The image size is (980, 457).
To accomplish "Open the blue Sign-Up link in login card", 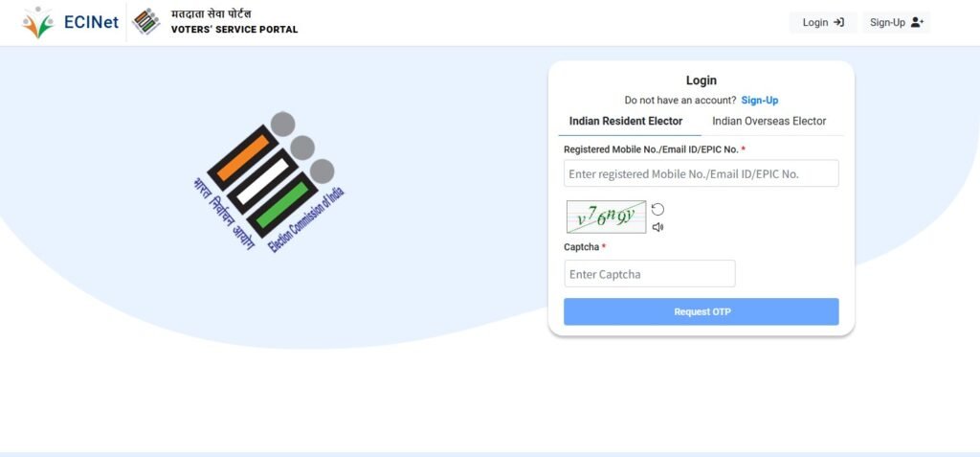I will pos(759,100).
